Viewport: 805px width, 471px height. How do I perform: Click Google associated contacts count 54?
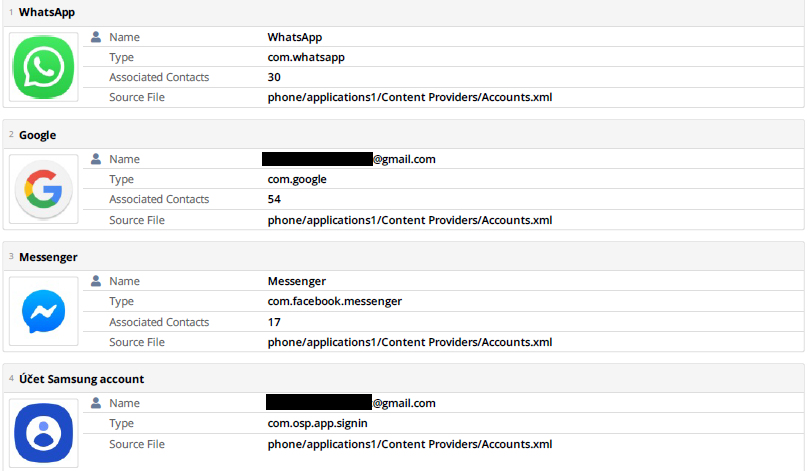[274, 199]
